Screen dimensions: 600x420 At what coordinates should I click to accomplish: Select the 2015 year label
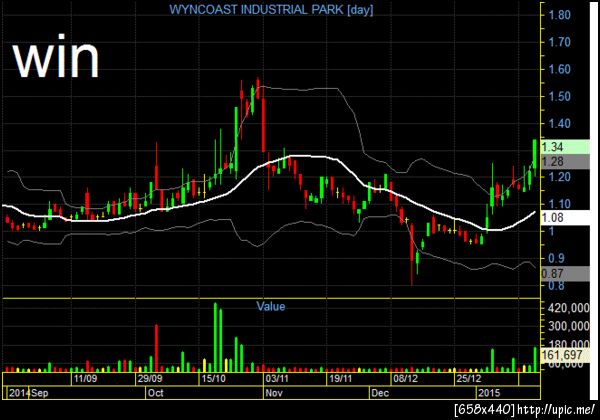pos(489,393)
